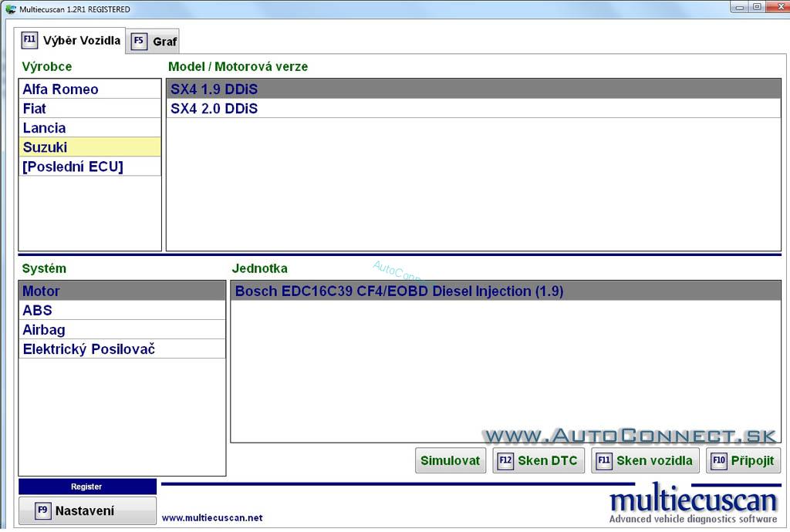Click the F11 icon on Sken vozidla
790x532 pixels.
[x=604, y=460]
